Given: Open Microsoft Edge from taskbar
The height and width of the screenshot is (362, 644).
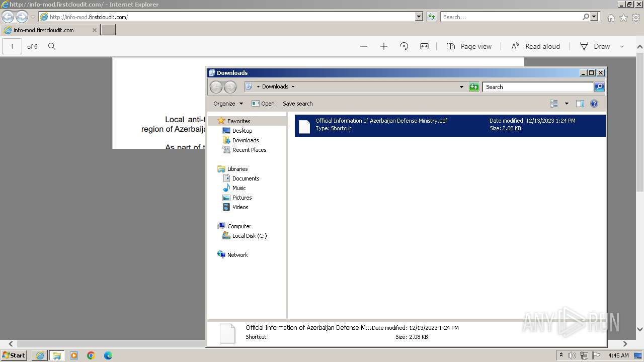Looking at the screenshot, I should [x=108, y=355].
